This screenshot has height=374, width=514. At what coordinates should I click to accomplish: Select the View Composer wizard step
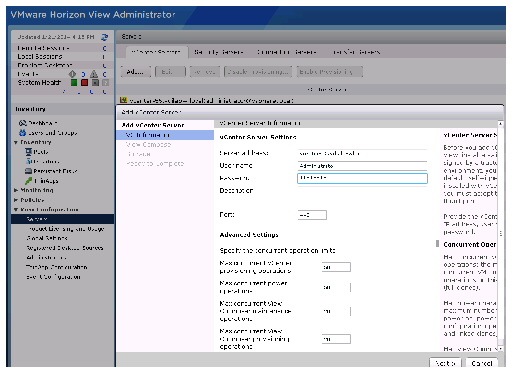click(148, 144)
